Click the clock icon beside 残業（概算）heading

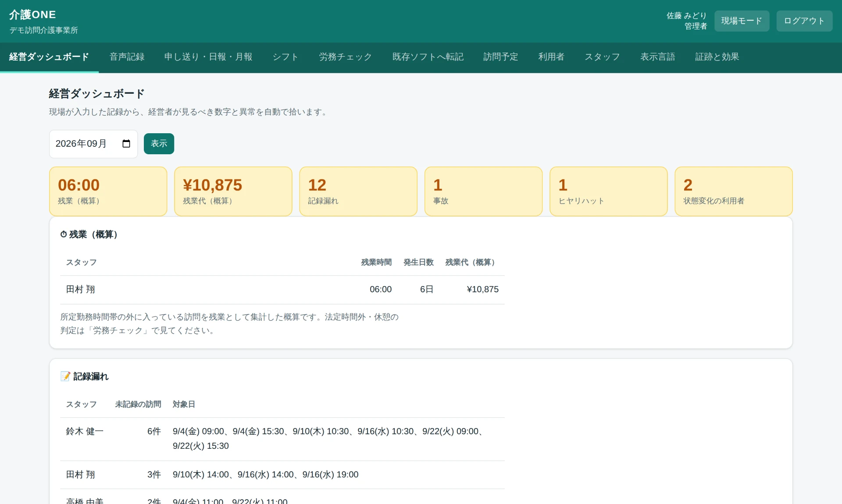pyautogui.click(x=64, y=234)
